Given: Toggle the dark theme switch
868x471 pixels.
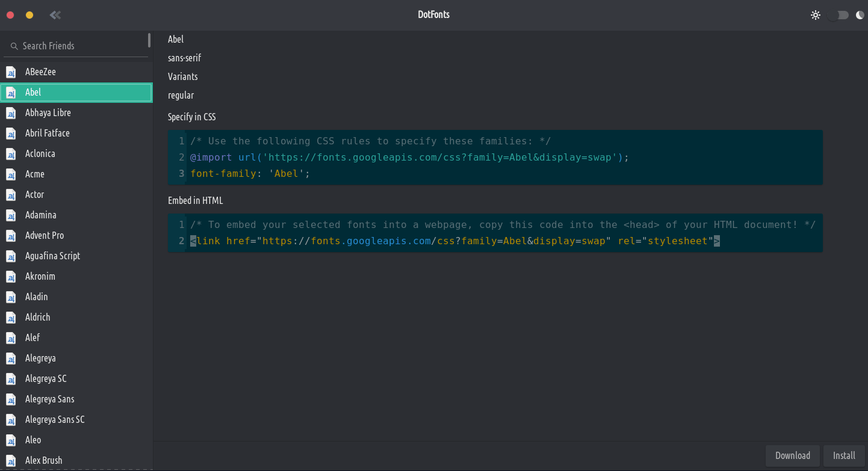Looking at the screenshot, I should click(x=838, y=15).
